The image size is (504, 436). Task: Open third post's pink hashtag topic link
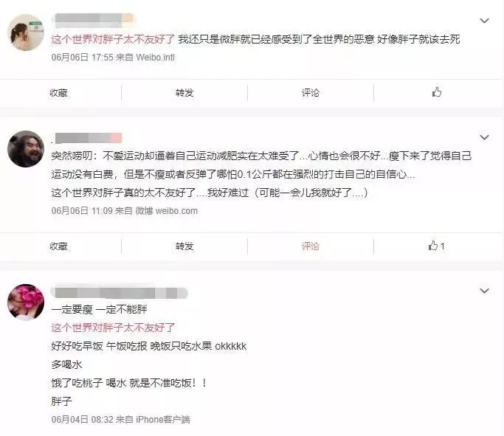113,328
